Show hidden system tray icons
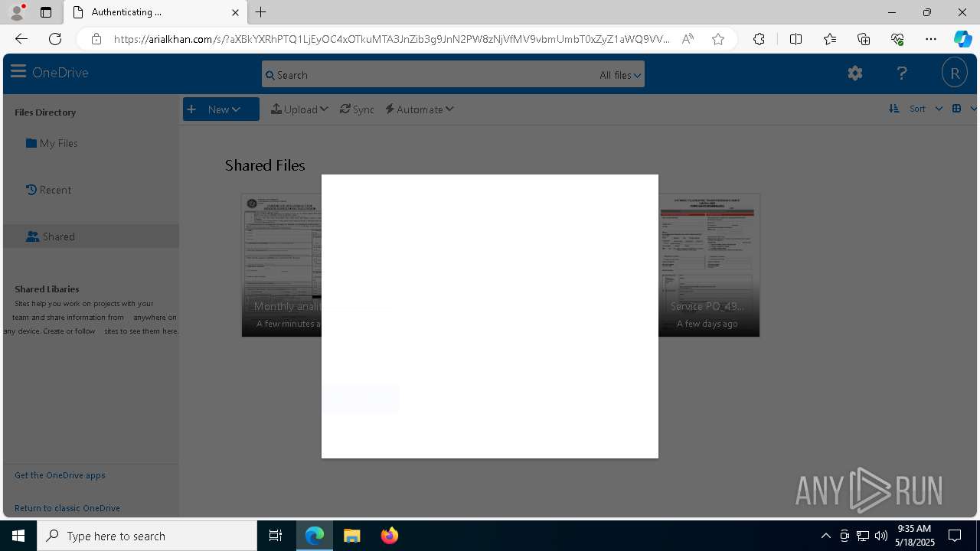Image resolution: width=980 pixels, height=551 pixels. pyautogui.click(x=825, y=536)
